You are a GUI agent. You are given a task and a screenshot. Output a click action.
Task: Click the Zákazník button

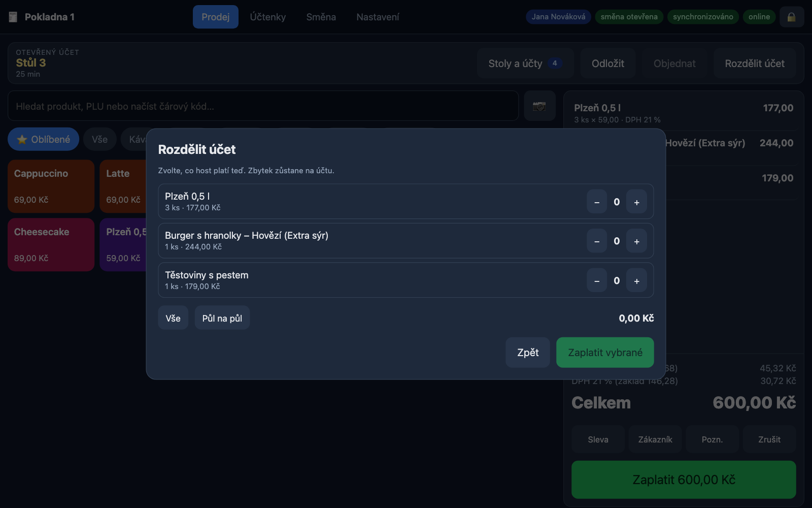click(x=655, y=439)
